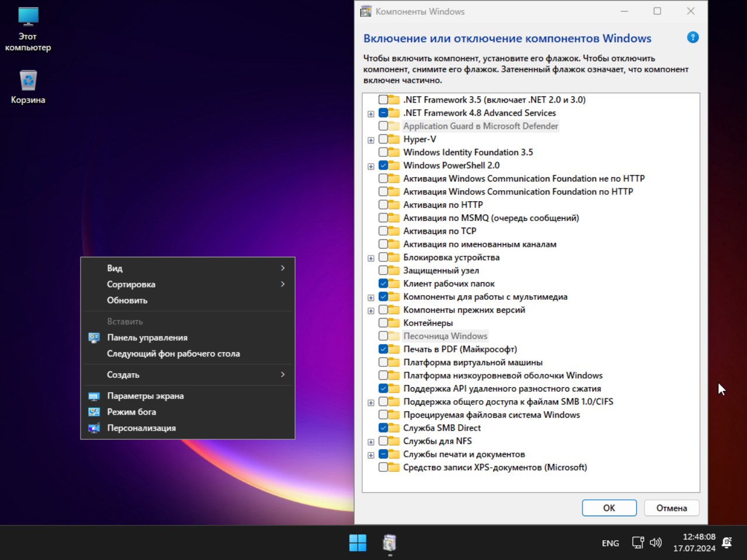Screen dimensions: 747x560
Task: Expand the Windows PowerShell 2.0 node
Action: coord(371,166)
